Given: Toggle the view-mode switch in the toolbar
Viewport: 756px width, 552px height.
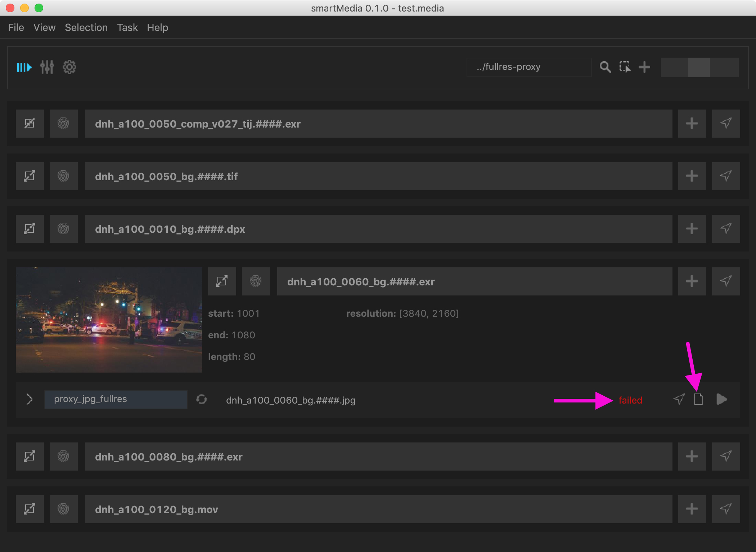Looking at the screenshot, I should pos(699,67).
